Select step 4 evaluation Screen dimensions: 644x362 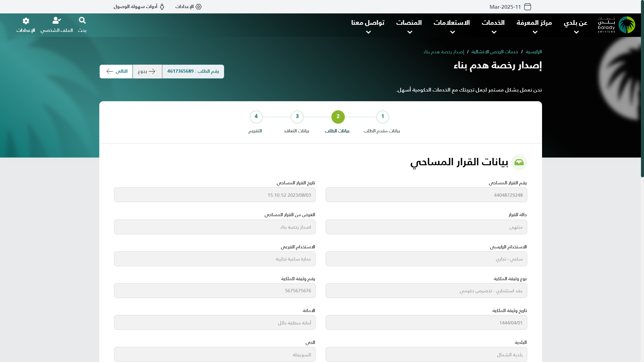256,117
